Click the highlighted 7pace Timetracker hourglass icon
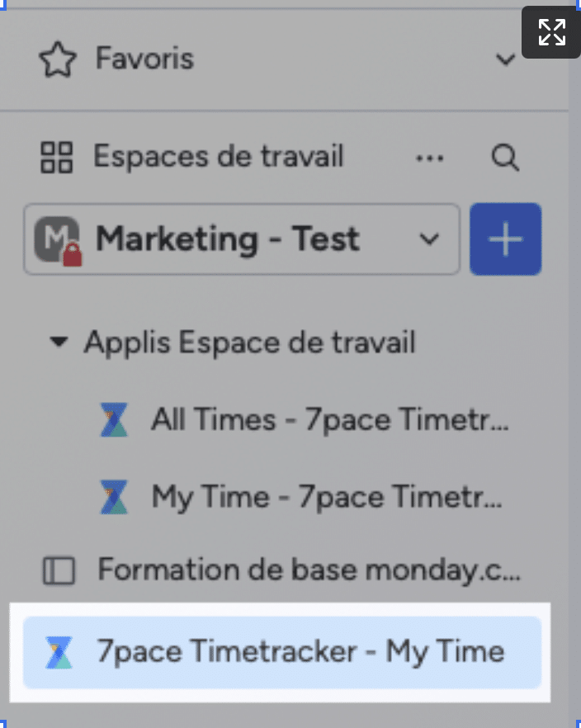The height and width of the screenshot is (728, 581). (x=59, y=652)
